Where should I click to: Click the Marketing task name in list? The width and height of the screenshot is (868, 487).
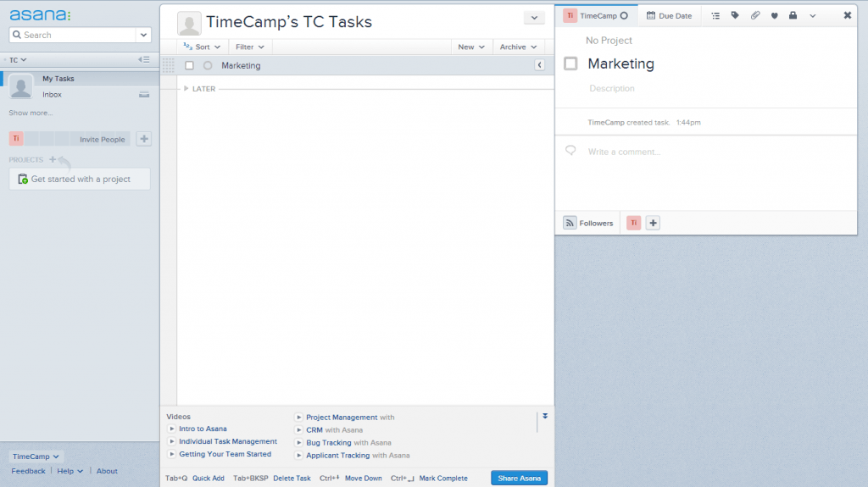coord(241,65)
